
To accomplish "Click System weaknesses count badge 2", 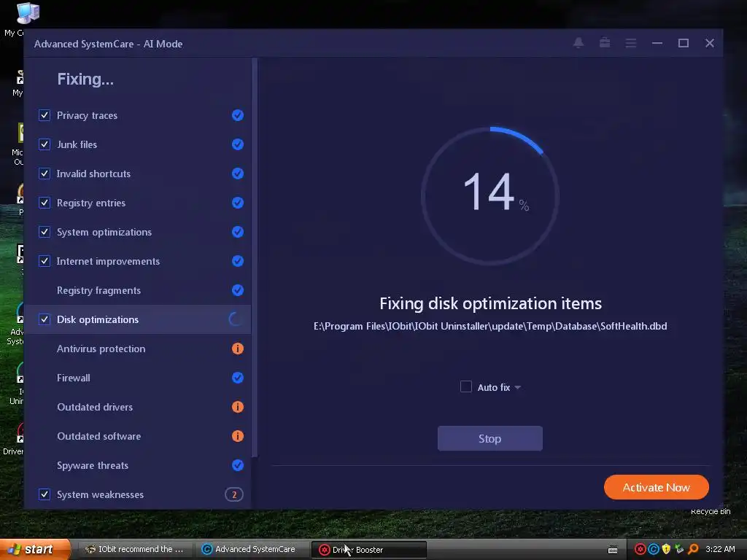I will tap(234, 495).
